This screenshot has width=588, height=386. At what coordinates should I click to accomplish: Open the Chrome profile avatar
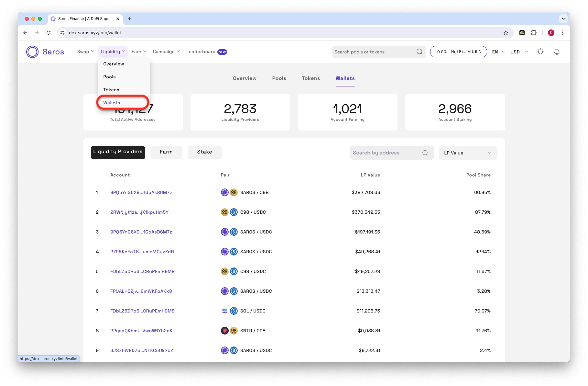551,33
